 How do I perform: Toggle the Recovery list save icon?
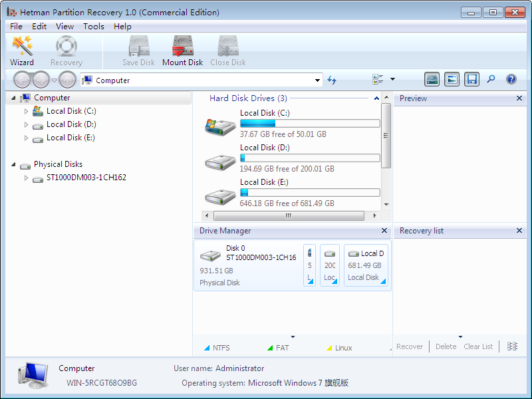pos(472,79)
